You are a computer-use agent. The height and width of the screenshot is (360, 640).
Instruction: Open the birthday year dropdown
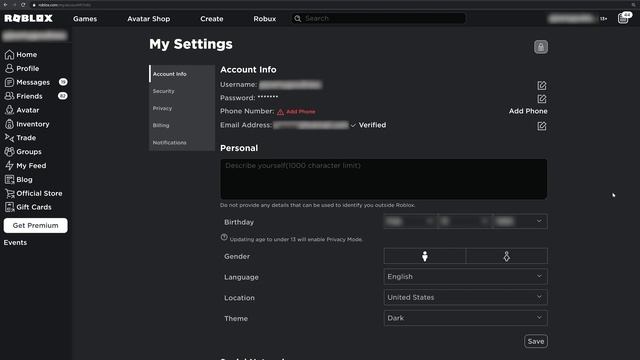(x=520, y=221)
